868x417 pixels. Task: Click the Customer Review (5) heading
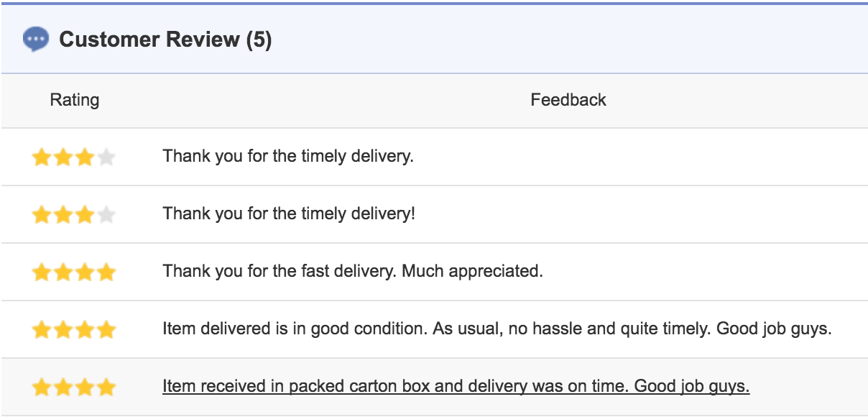pos(165,40)
